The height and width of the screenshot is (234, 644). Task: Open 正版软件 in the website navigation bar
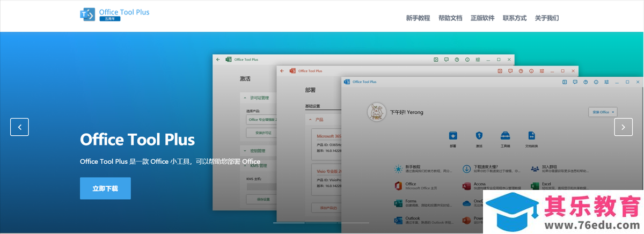click(x=482, y=18)
